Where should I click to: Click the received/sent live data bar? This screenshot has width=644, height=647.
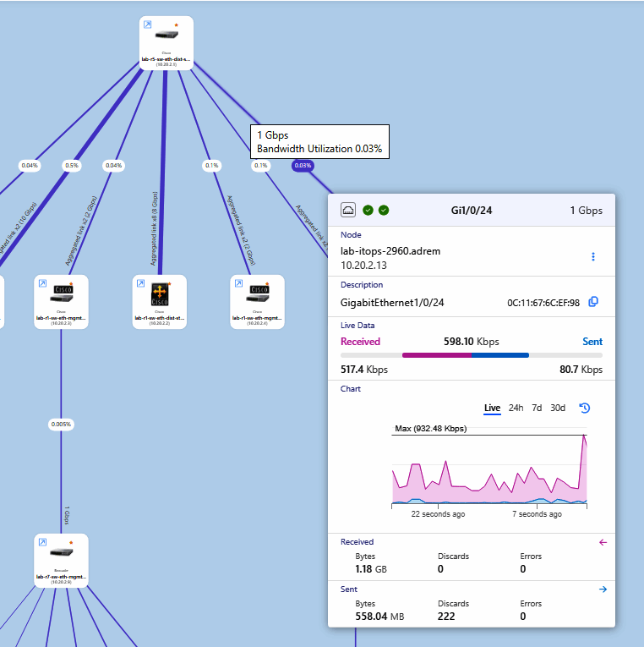pyautogui.click(x=472, y=355)
